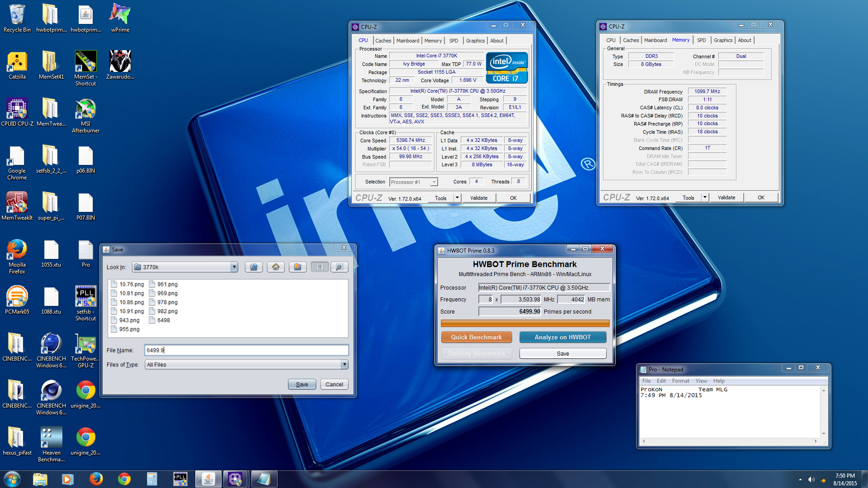
Task: Select Recycle Bin desktop icon
Action: [17, 18]
